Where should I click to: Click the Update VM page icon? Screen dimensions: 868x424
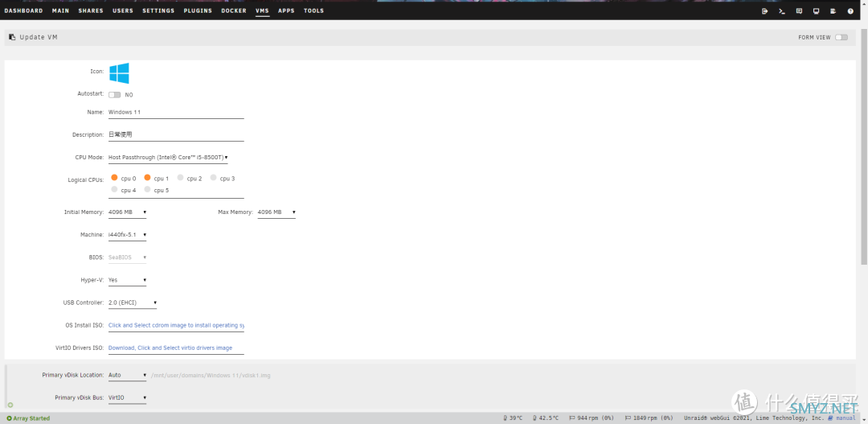point(12,37)
